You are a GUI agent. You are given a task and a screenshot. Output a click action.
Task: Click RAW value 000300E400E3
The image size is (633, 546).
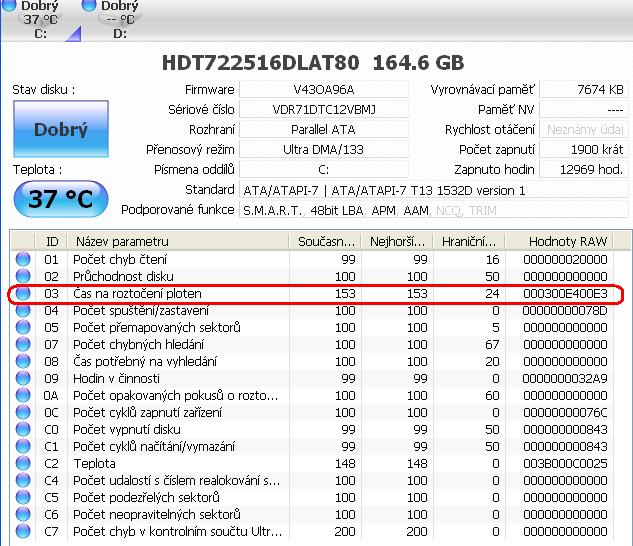point(565,293)
